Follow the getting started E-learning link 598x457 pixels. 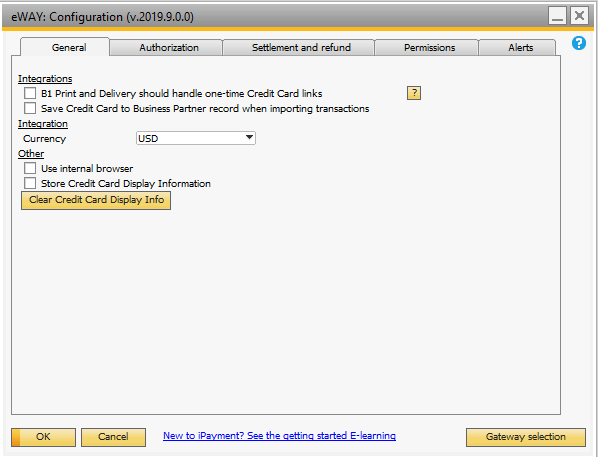pyautogui.click(x=279, y=436)
